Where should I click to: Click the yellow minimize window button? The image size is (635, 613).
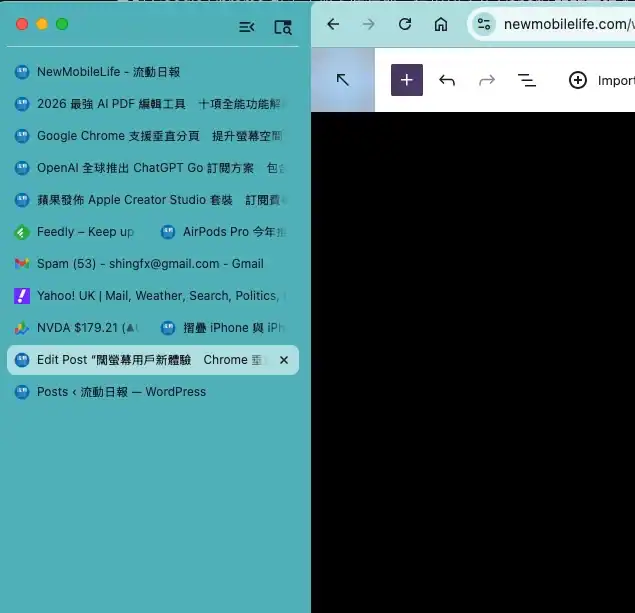click(42, 24)
